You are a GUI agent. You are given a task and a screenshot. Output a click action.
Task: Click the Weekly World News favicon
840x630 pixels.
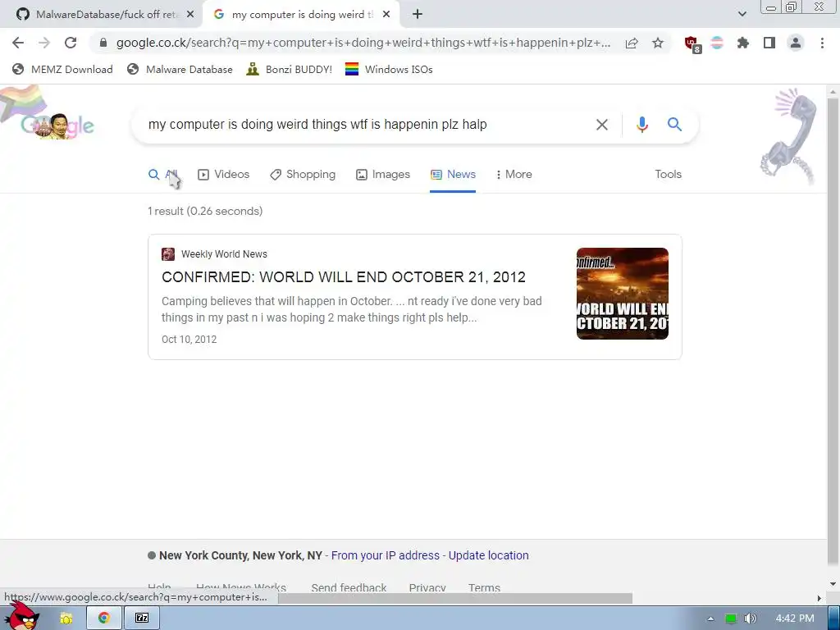pyautogui.click(x=168, y=254)
